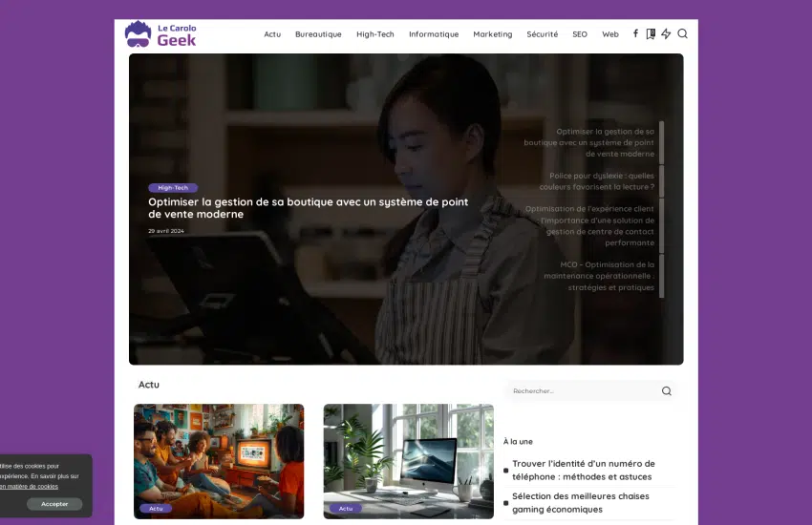This screenshot has width=812, height=525.
Task: Open the Facebook page icon
Action: pyautogui.click(x=635, y=33)
